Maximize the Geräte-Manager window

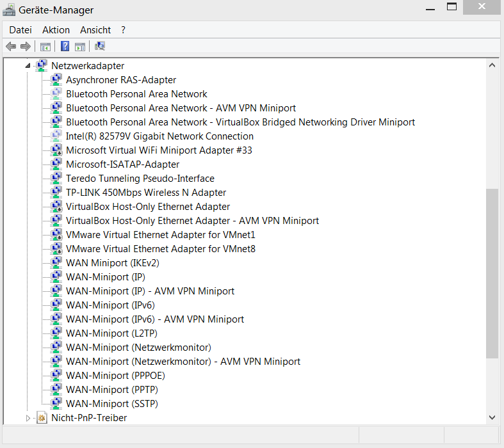tap(451, 6)
